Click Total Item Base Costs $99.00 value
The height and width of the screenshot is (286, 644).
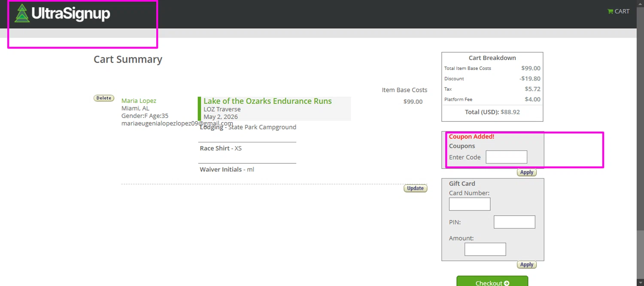pyautogui.click(x=531, y=68)
